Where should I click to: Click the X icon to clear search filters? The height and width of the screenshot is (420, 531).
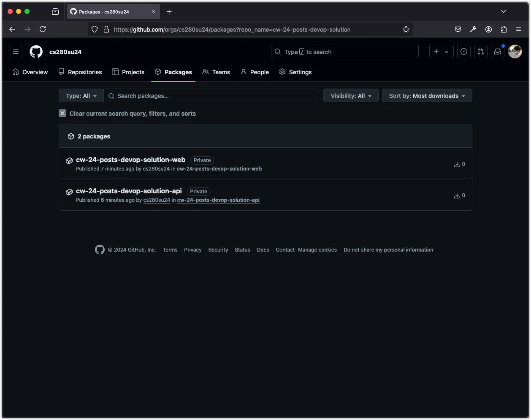[x=62, y=113]
